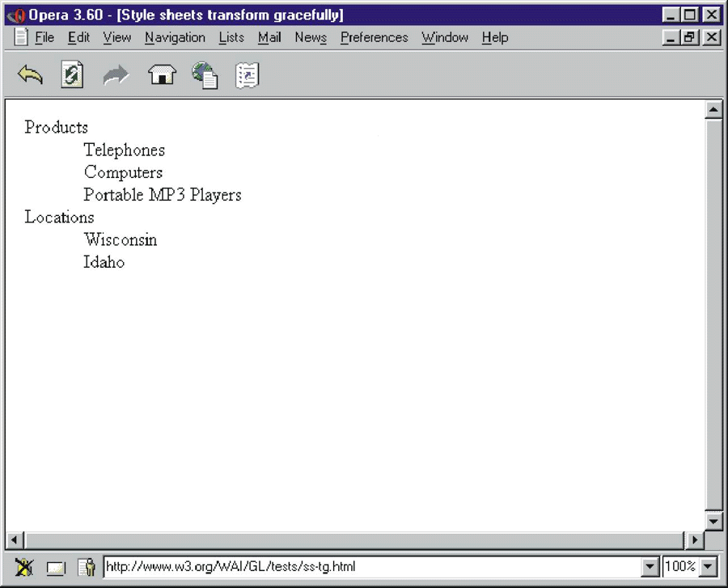Open a web document via the globe icon
Image resolution: width=728 pixels, height=588 pixels.
pos(205,74)
